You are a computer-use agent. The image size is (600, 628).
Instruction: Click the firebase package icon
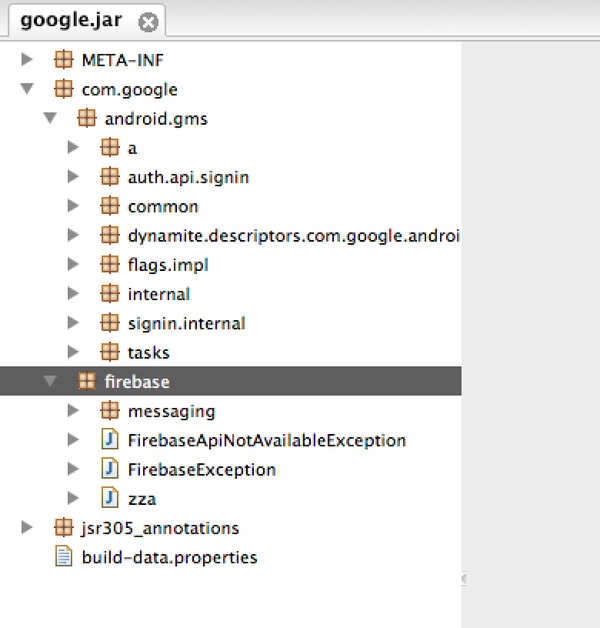click(87, 381)
